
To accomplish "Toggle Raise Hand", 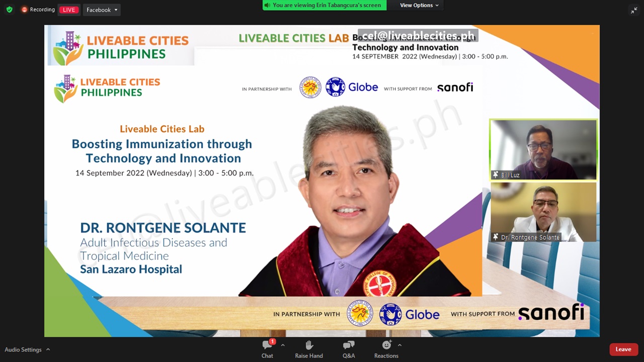I will pyautogui.click(x=309, y=349).
